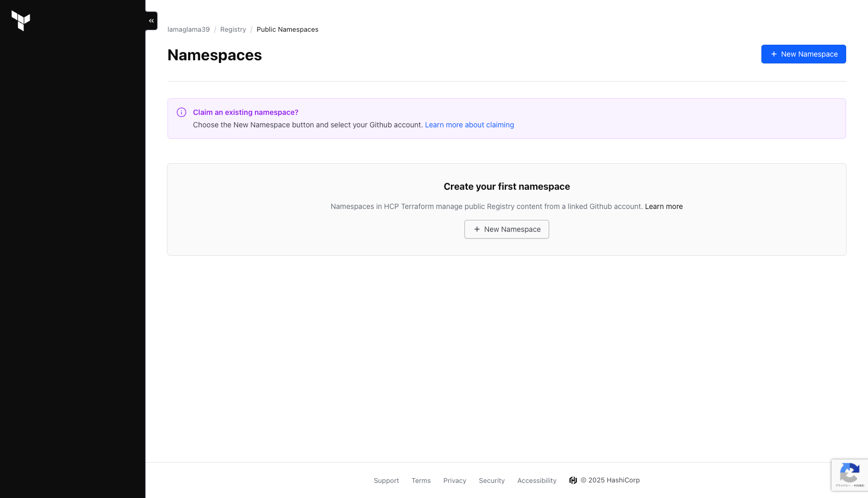Click the Namespaces page heading

[x=215, y=55]
